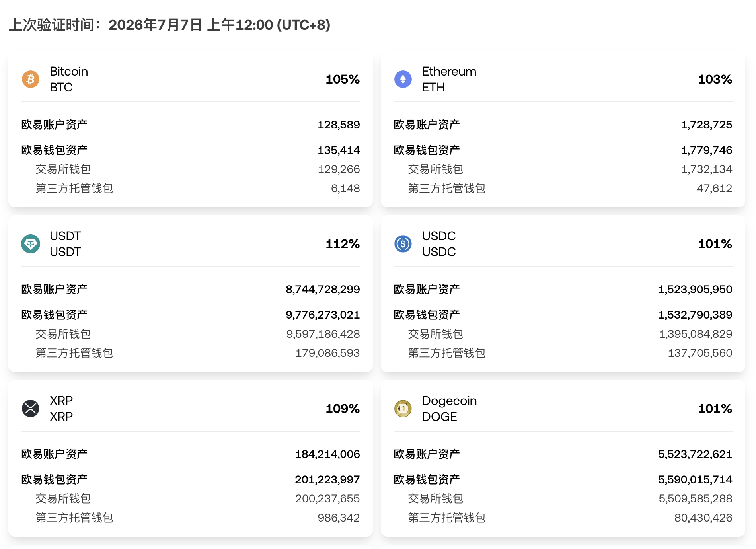Click 欧易账户资产 label in XRP card
The image size is (756, 549).
55,454
